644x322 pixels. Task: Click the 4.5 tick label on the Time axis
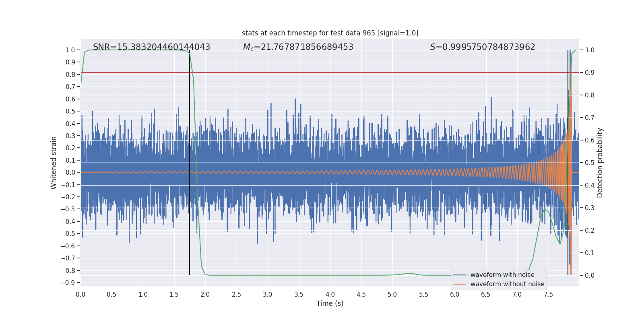361,294
